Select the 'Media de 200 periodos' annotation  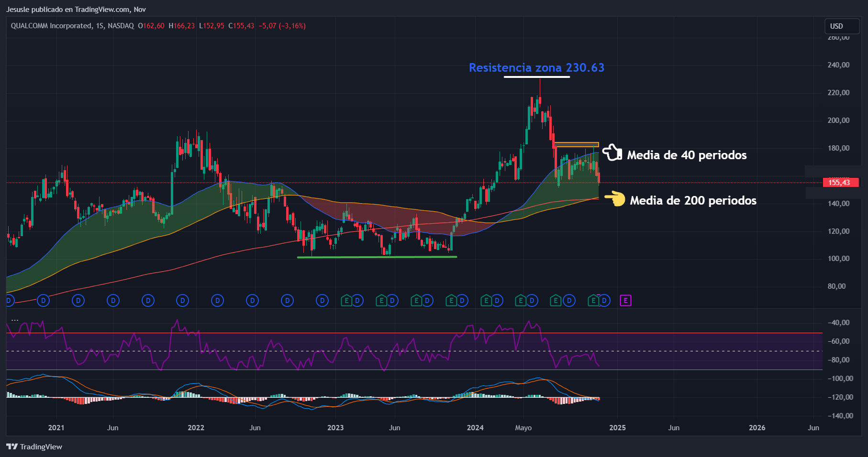[693, 200]
